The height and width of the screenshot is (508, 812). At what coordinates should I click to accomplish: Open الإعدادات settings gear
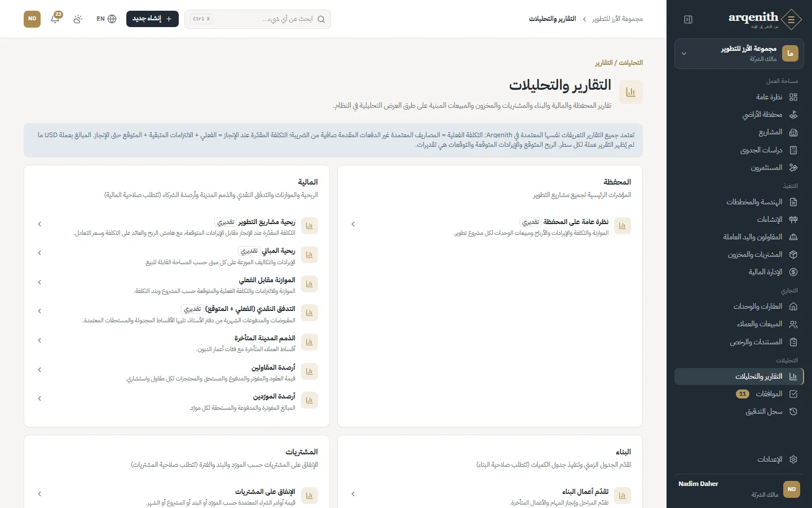(x=793, y=459)
